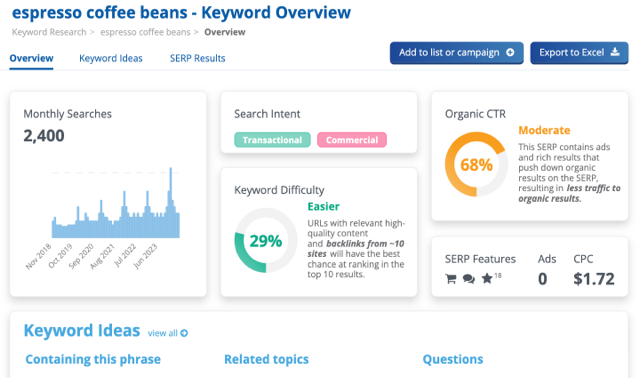The height and width of the screenshot is (378, 640).
Task: Click the Oct 2019 chart axis label
Action: coord(60,256)
